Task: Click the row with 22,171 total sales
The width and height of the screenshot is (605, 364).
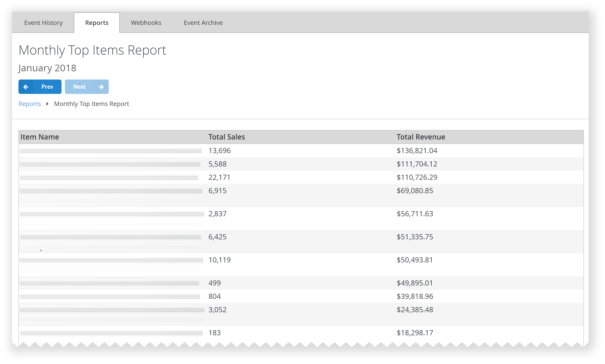Action: (301, 177)
